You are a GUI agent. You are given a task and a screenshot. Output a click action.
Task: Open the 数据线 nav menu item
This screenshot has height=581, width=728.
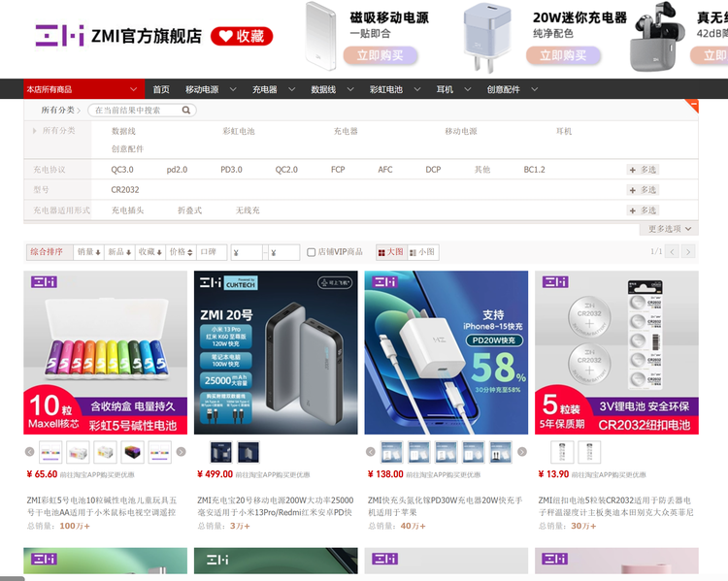click(x=323, y=89)
